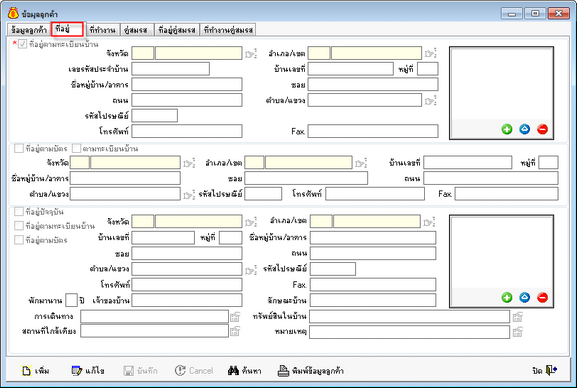
Task: Click the บ้านเลขที่ field in the top section
Action: pyautogui.click(x=351, y=69)
